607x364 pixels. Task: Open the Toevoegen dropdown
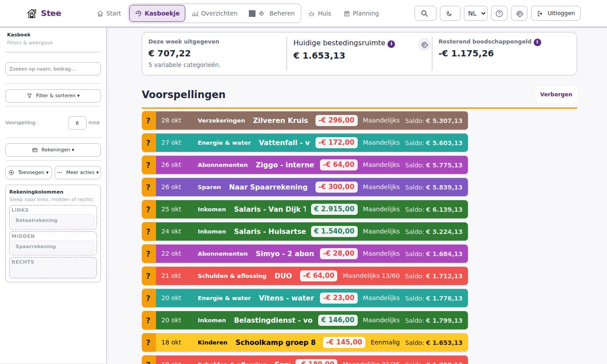(x=28, y=172)
